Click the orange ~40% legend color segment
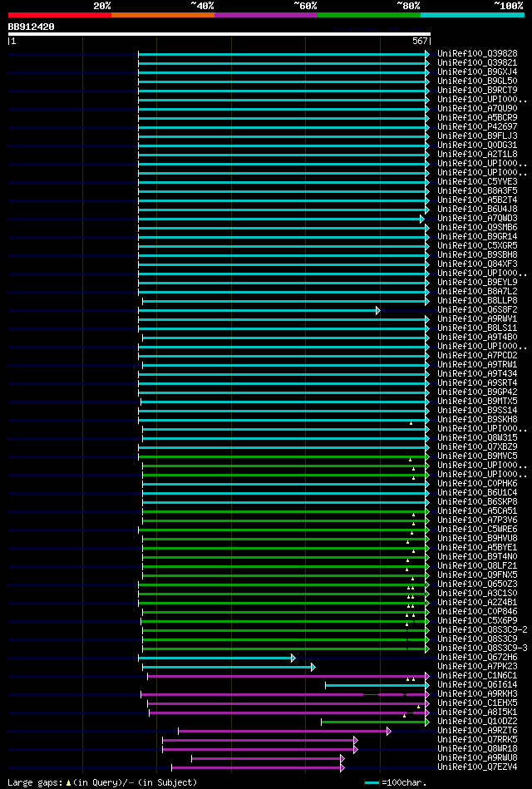The width and height of the screenshot is (532, 789). coord(163,15)
